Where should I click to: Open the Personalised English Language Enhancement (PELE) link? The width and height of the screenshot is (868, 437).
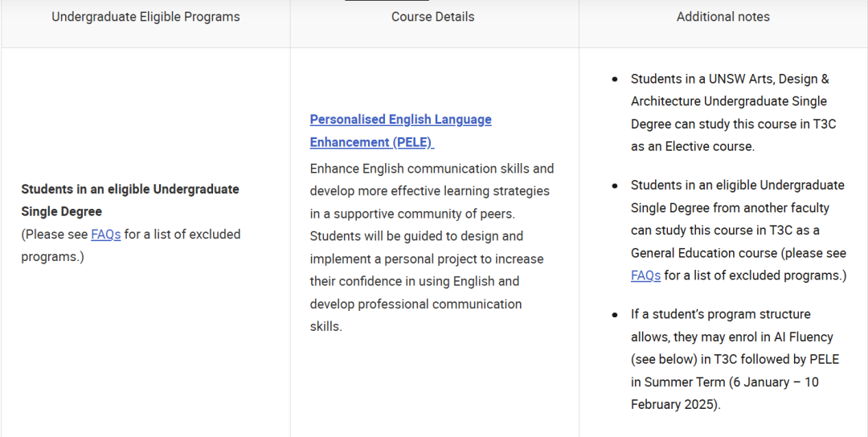coord(400,120)
